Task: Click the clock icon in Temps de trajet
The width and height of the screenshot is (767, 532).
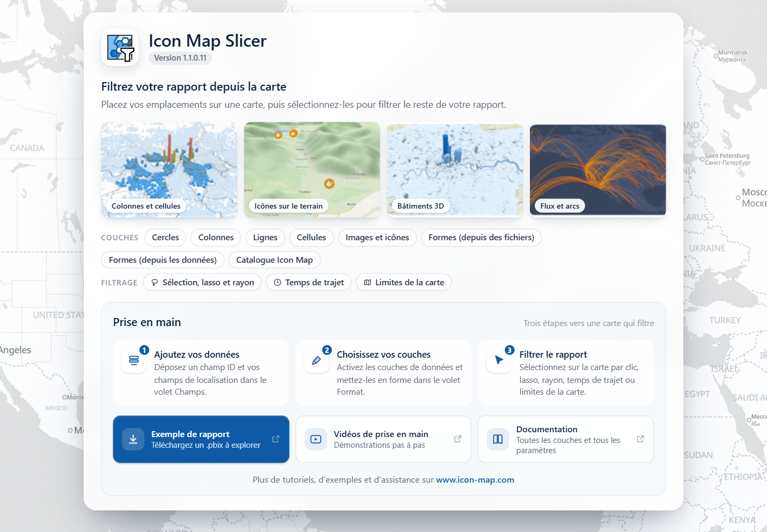Action: pyautogui.click(x=277, y=283)
